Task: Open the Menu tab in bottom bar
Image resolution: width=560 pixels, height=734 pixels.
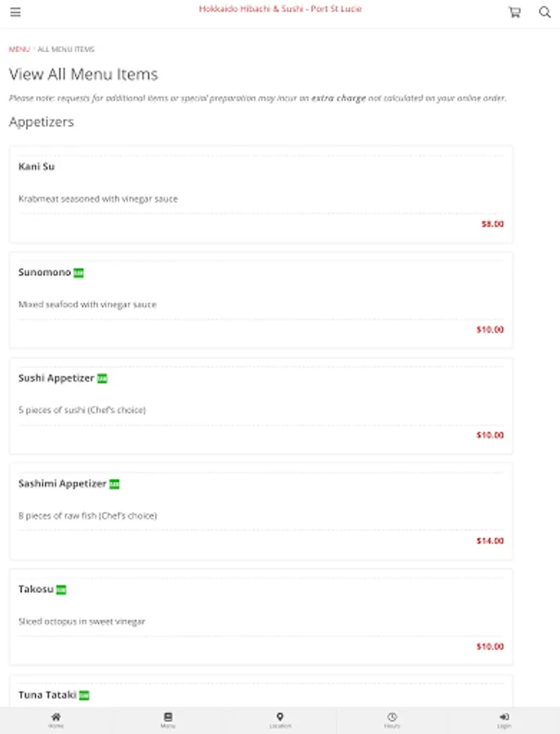Action: click(x=168, y=720)
